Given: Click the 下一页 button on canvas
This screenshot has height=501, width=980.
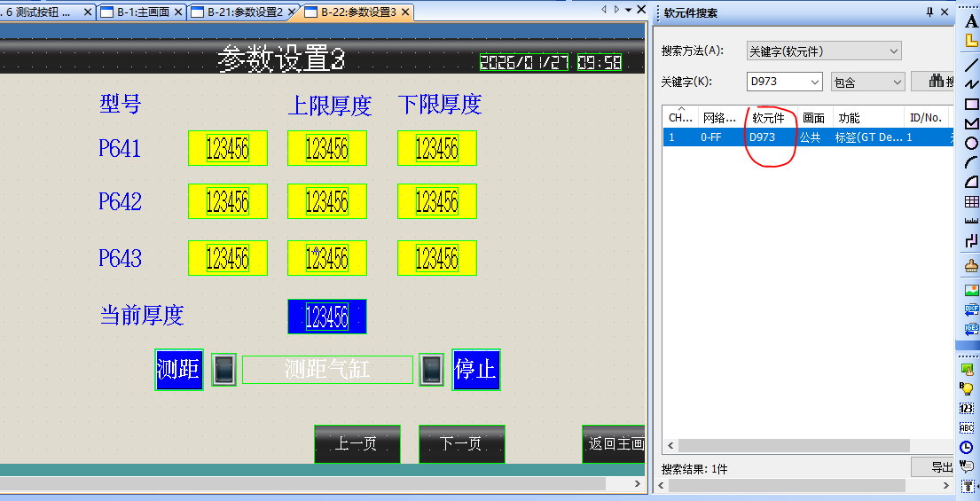Looking at the screenshot, I should 461,444.
